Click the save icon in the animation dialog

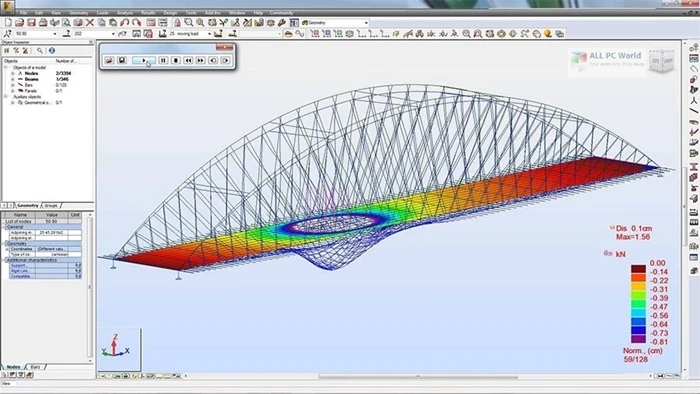pyautogui.click(x=122, y=60)
